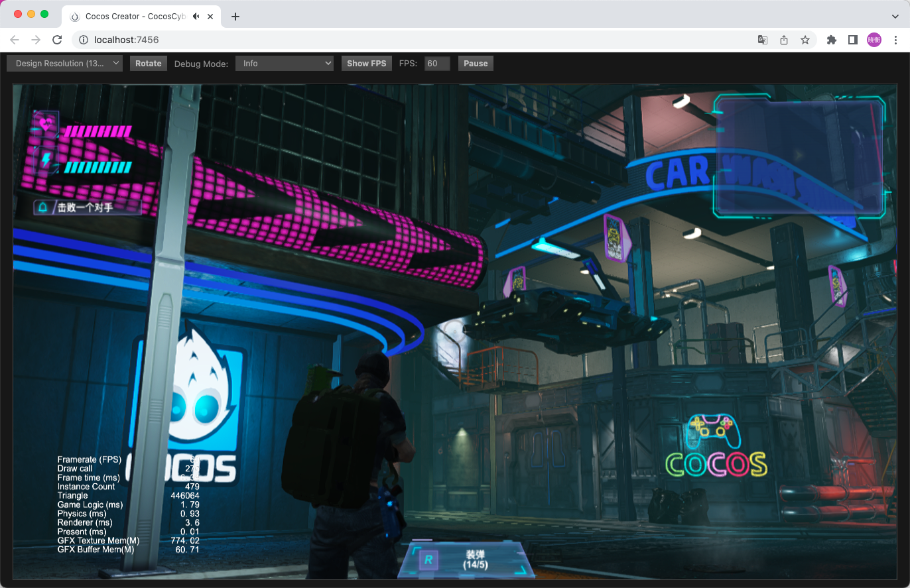Pause the game preview
The height and width of the screenshot is (588, 910).
point(476,64)
